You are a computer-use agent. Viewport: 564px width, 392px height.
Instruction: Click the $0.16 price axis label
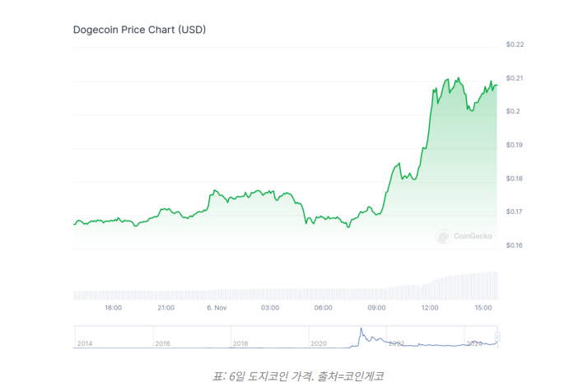(x=515, y=245)
